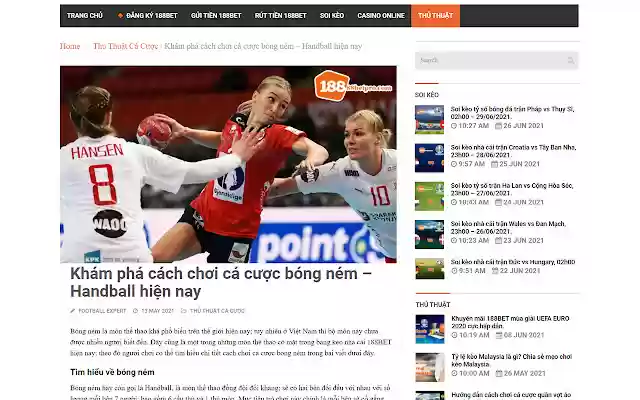Click the kèo Malaysia thumbnail

pos(430,367)
